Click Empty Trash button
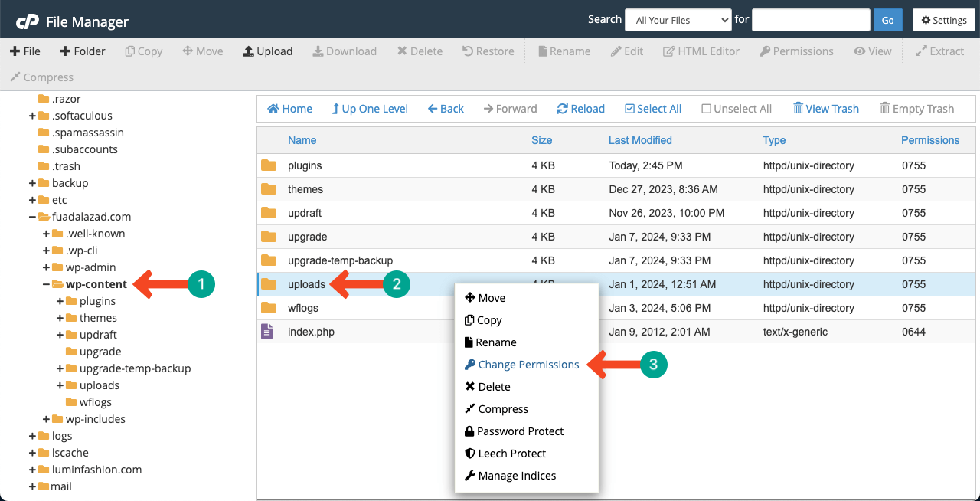The image size is (980, 501). [x=917, y=109]
